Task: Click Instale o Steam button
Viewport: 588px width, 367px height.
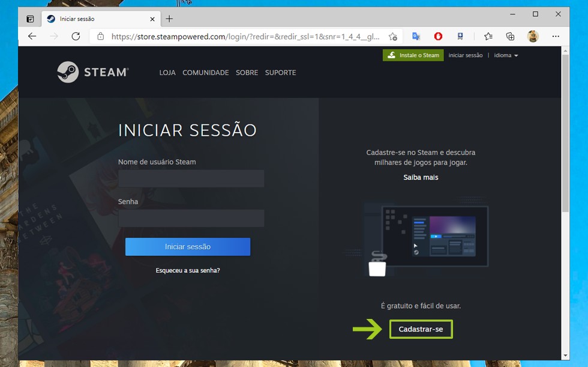Action: 413,55
